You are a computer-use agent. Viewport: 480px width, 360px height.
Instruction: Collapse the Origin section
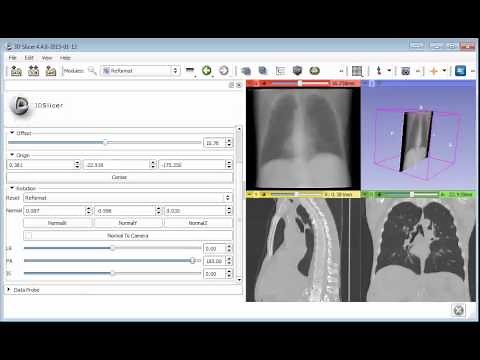pos(12,155)
